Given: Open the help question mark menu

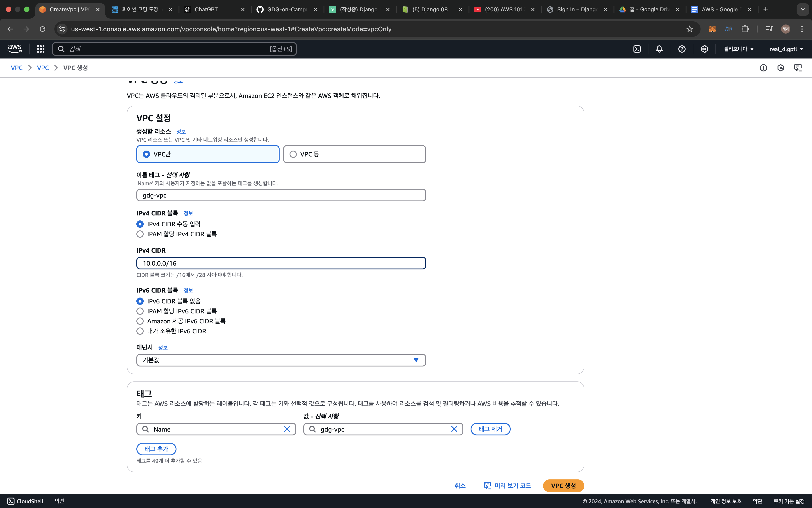Looking at the screenshot, I should tap(681, 49).
